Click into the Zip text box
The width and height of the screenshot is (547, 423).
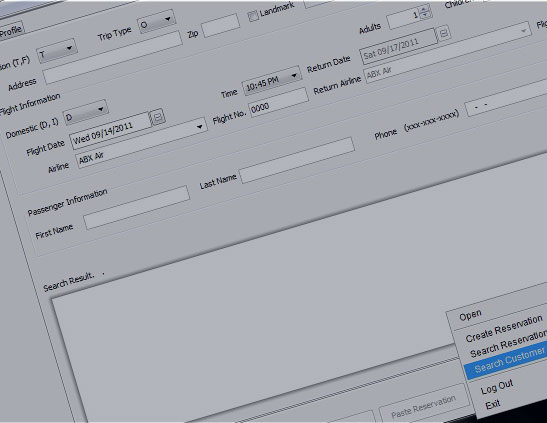pos(220,25)
